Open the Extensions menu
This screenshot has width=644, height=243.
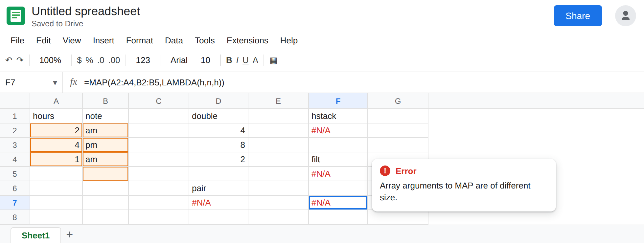click(x=247, y=40)
